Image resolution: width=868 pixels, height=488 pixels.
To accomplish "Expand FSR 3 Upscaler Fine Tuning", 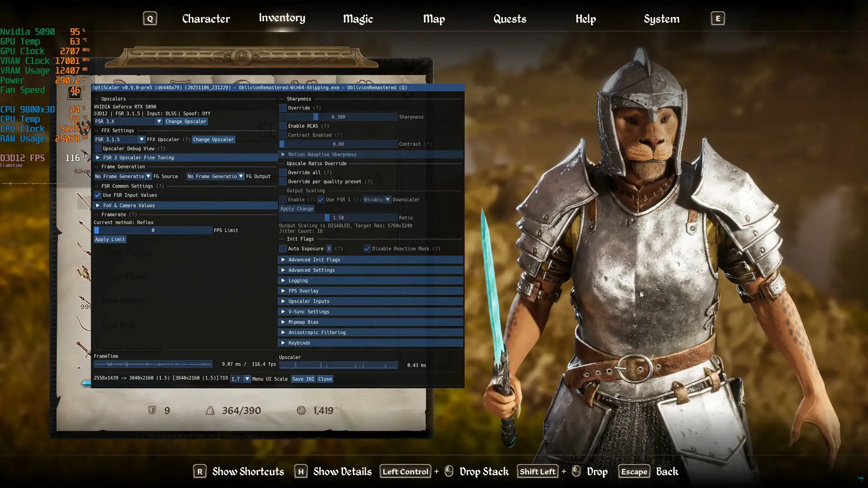I will click(185, 158).
